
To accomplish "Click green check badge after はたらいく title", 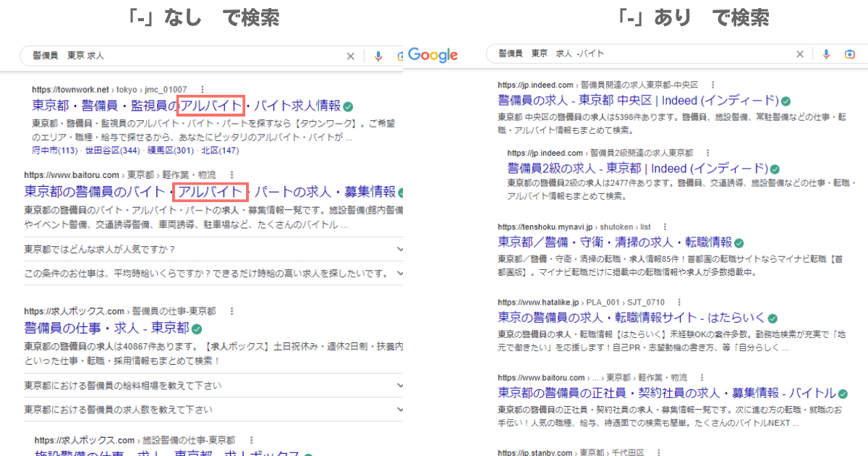I will point(773,318).
